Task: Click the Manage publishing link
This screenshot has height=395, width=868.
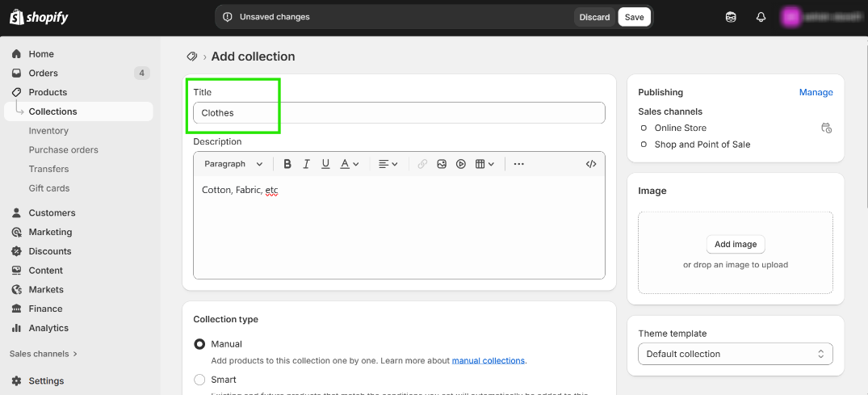Action: pos(816,92)
